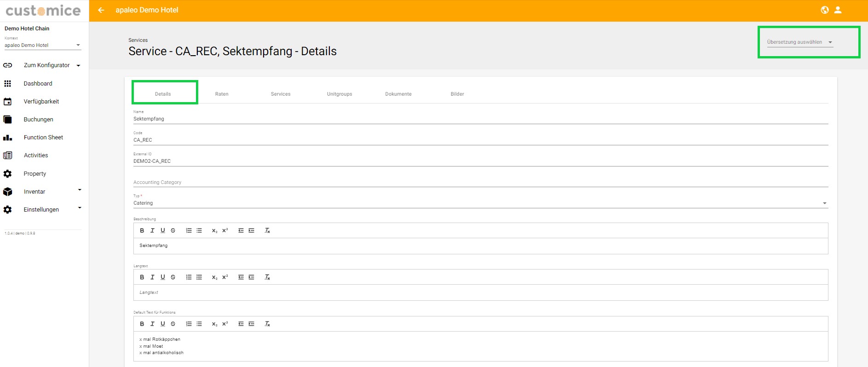The image size is (868, 367).
Task: Increase indent in Beschreibung editor
Action: [x=251, y=230]
